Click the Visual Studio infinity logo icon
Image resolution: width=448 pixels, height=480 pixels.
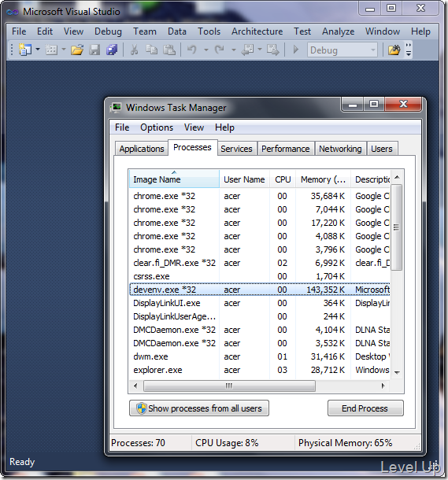(13, 12)
